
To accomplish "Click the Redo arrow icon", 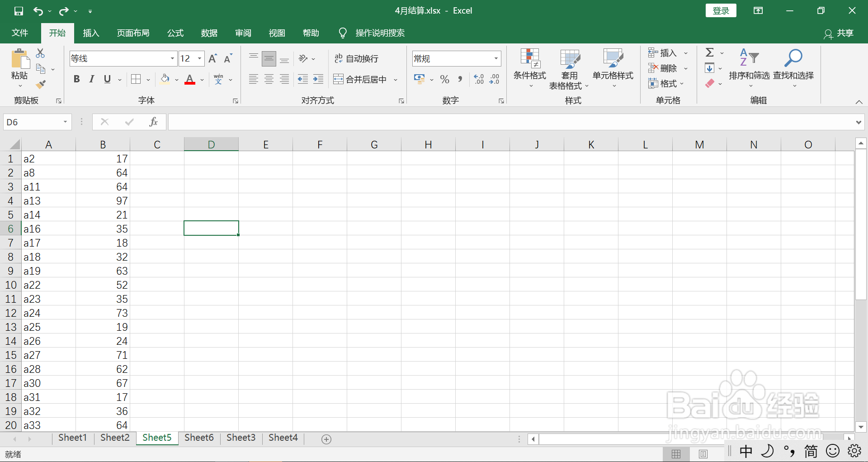I will pyautogui.click(x=64, y=11).
